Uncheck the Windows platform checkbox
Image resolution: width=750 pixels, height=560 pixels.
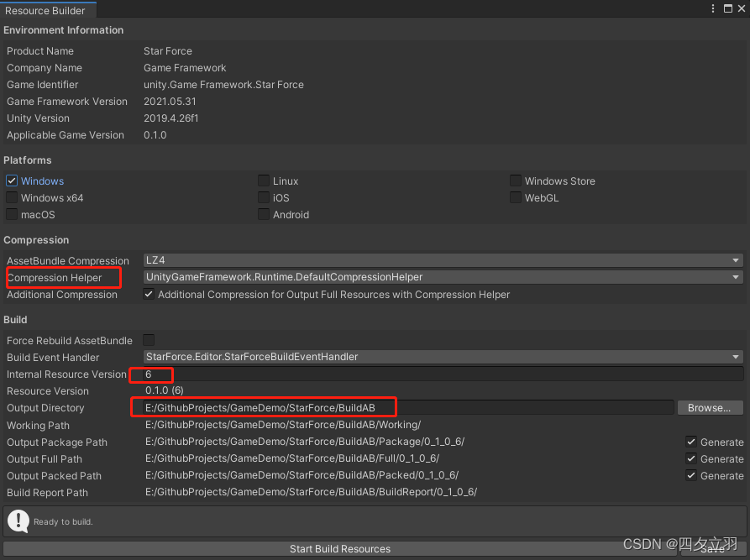(x=12, y=181)
